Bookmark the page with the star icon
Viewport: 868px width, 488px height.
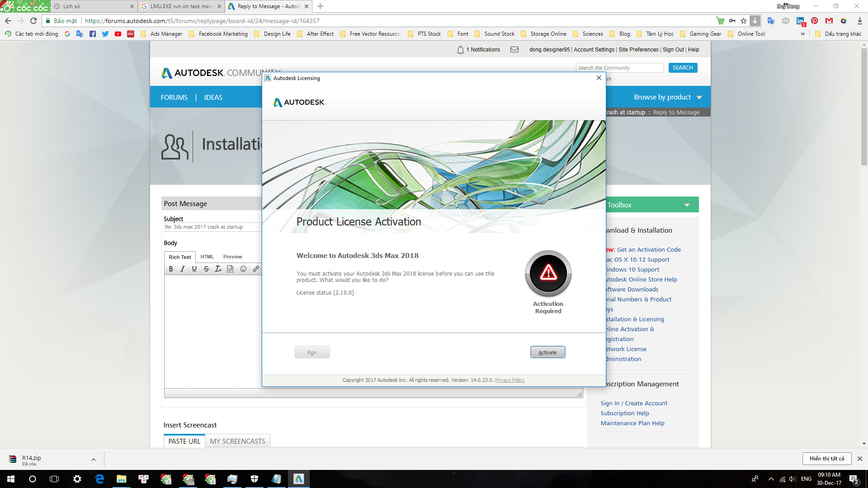point(744,21)
